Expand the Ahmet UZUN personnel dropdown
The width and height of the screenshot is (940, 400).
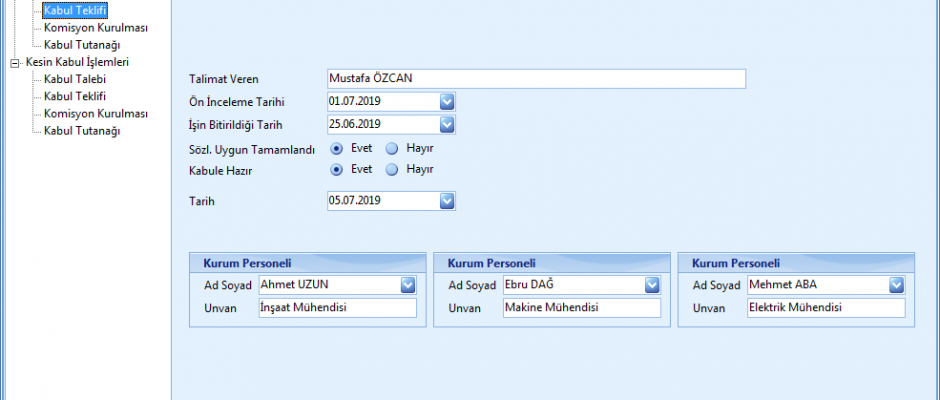407,285
